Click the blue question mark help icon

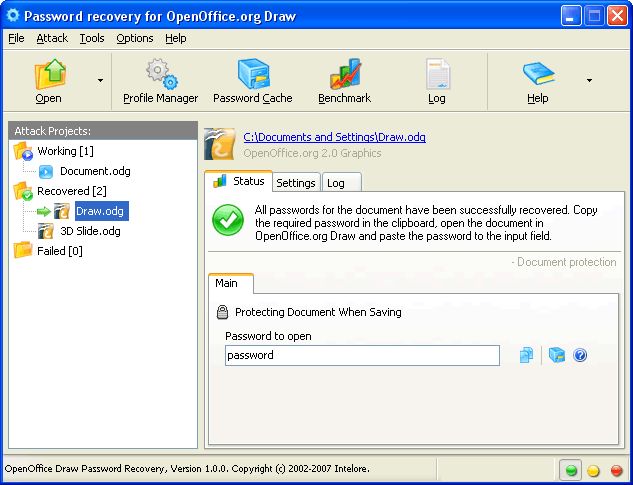tap(579, 355)
